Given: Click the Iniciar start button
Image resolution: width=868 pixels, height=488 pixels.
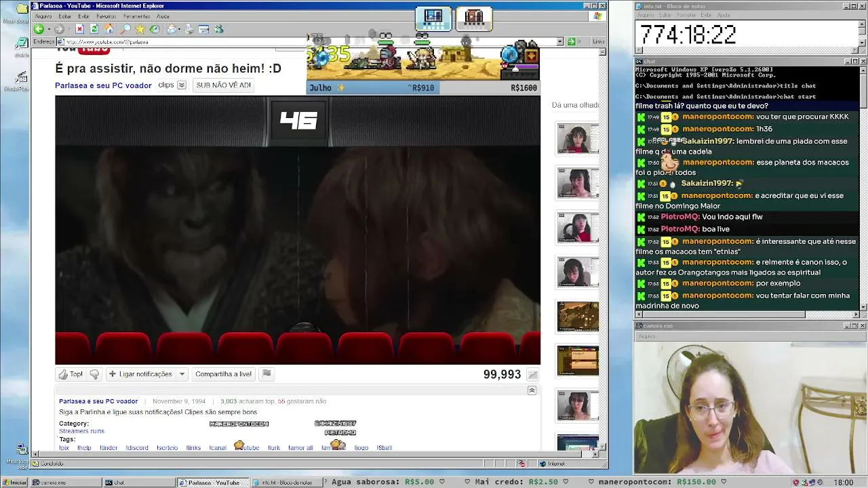Looking at the screenshot, I should click(x=14, y=483).
